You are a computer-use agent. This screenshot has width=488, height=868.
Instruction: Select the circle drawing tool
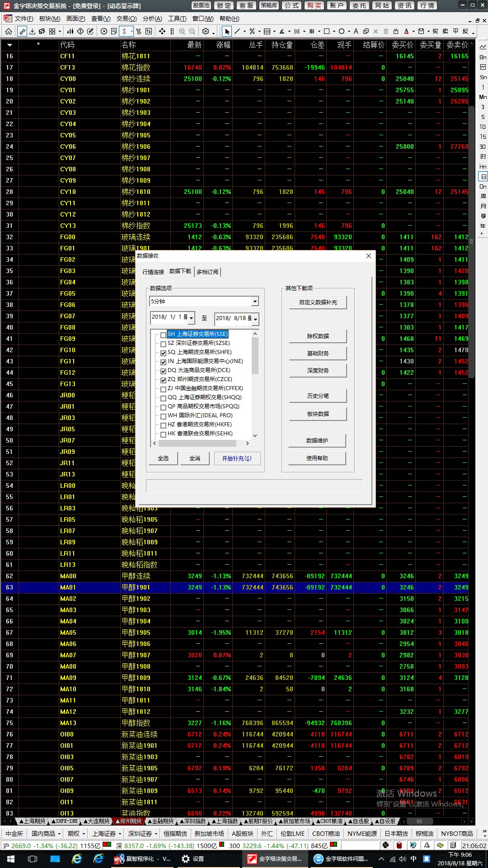coord(342,31)
